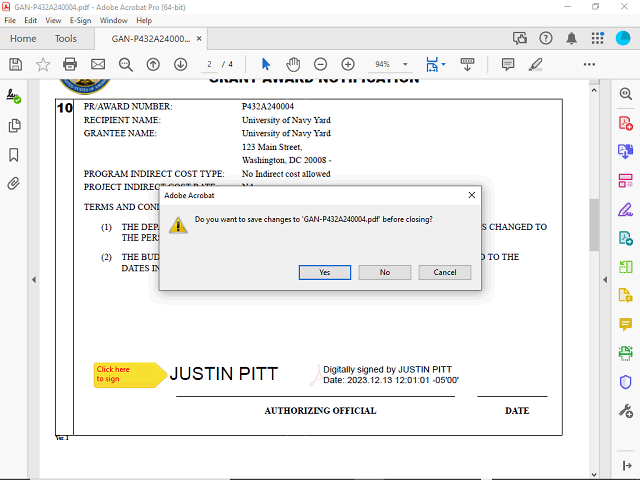Click Cancel in save dialog
The height and width of the screenshot is (480, 640).
[444, 272]
